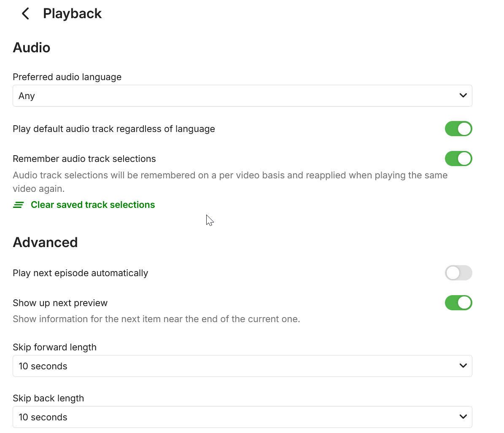The height and width of the screenshot is (433, 504).
Task: Click the green list icon beside Clear saved
Action: 19,205
